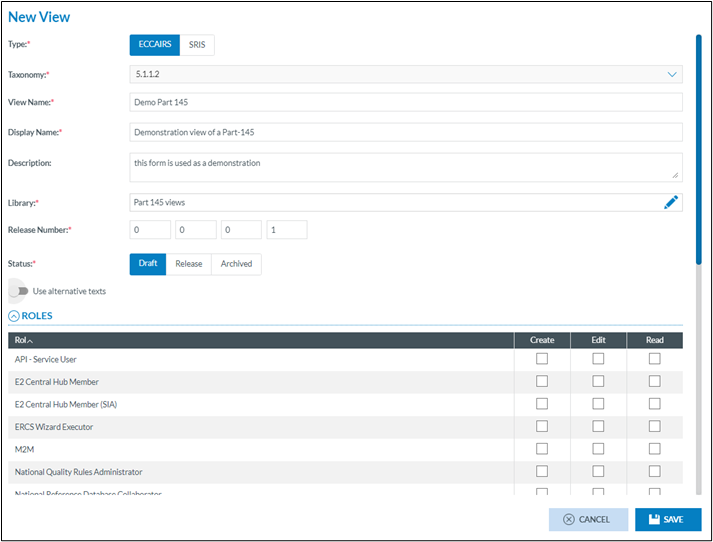Toggle Use alternative texts switch
This screenshot has width=713, height=542.
click(x=21, y=291)
